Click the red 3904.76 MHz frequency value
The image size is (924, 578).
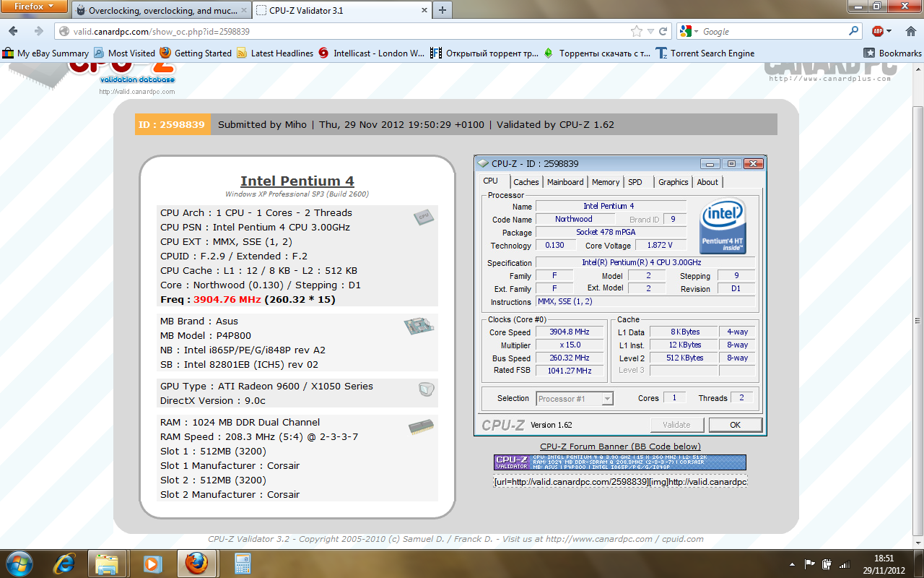pyautogui.click(x=227, y=299)
